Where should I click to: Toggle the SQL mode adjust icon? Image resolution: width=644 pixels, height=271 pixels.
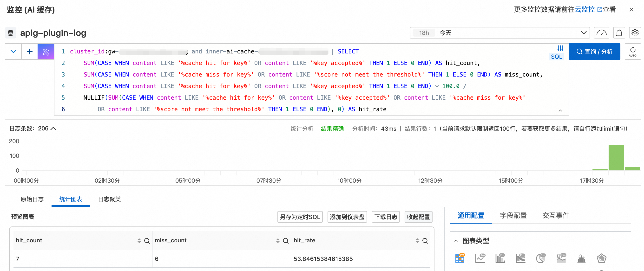[x=560, y=48]
